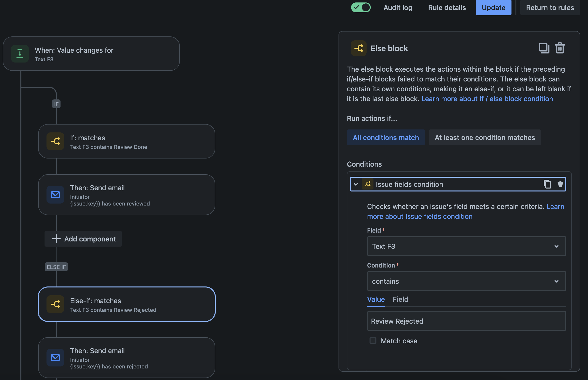Click the trigger icon on Value changes component
The width and height of the screenshot is (588, 380).
(x=20, y=54)
